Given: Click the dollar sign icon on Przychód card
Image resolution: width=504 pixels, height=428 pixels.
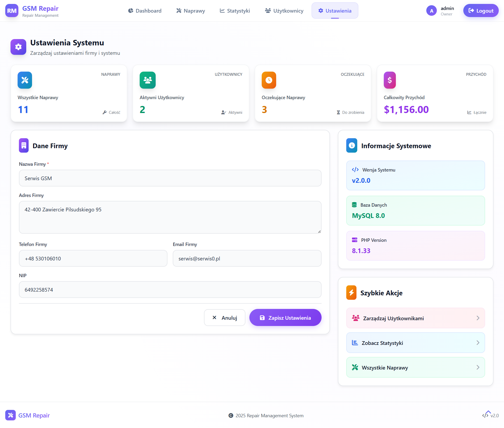Looking at the screenshot, I should pos(390,80).
